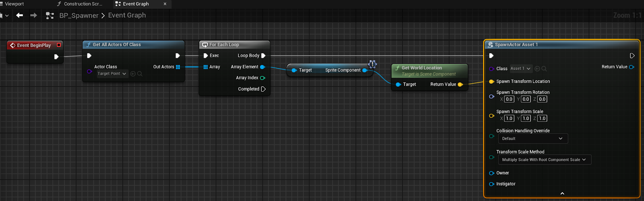This screenshot has height=201, width=644.
Task: Click the Array Element output pin
Action: (263, 67)
